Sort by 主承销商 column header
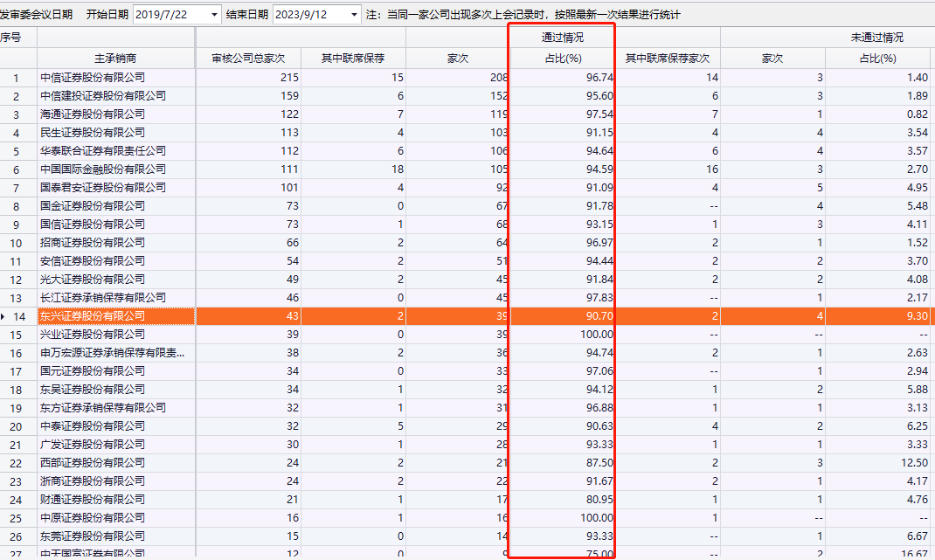The image size is (935, 560). coord(115,59)
